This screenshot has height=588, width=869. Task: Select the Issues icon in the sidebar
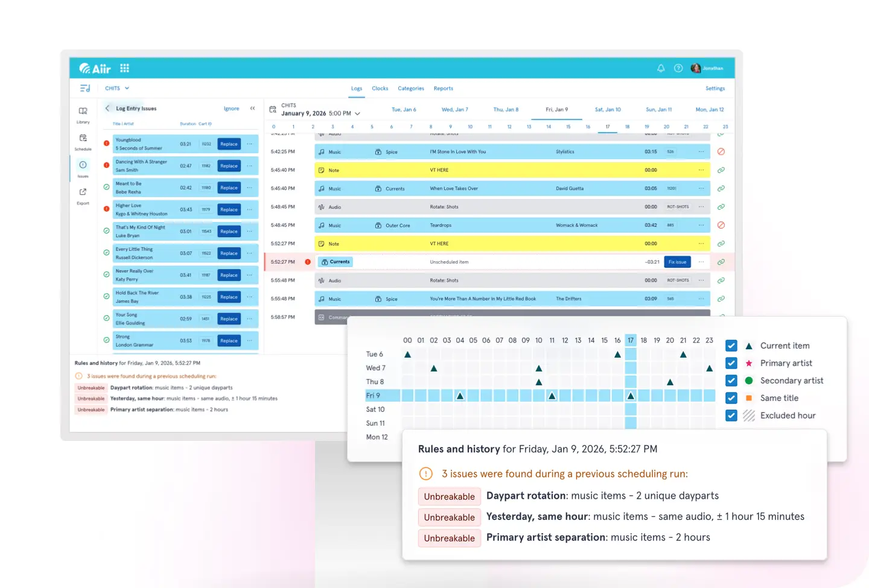click(83, 166)
